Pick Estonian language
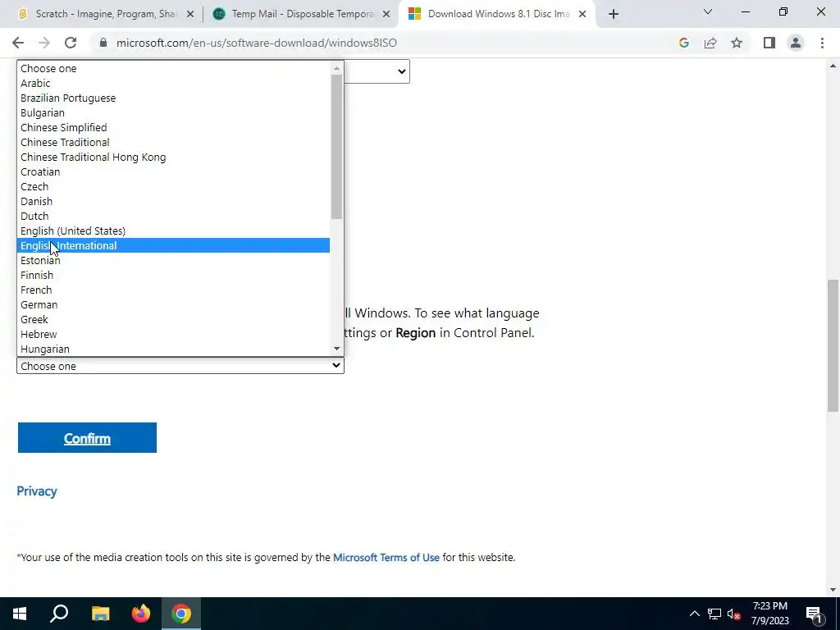This screenshot has width=840, height=630. point(173,260)
